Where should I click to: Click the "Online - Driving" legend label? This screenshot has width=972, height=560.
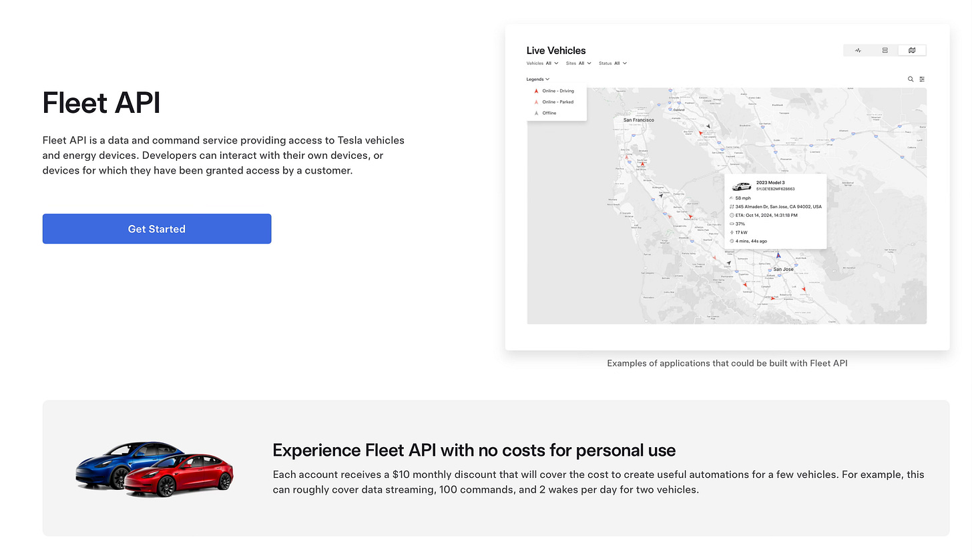pyautogui.click(x=558, y=91)
